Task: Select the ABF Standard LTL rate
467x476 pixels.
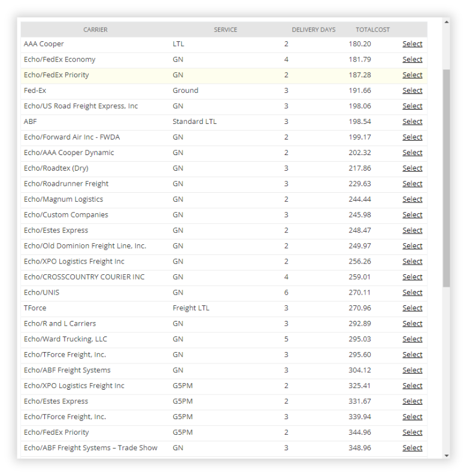Action: coord(413,122)
